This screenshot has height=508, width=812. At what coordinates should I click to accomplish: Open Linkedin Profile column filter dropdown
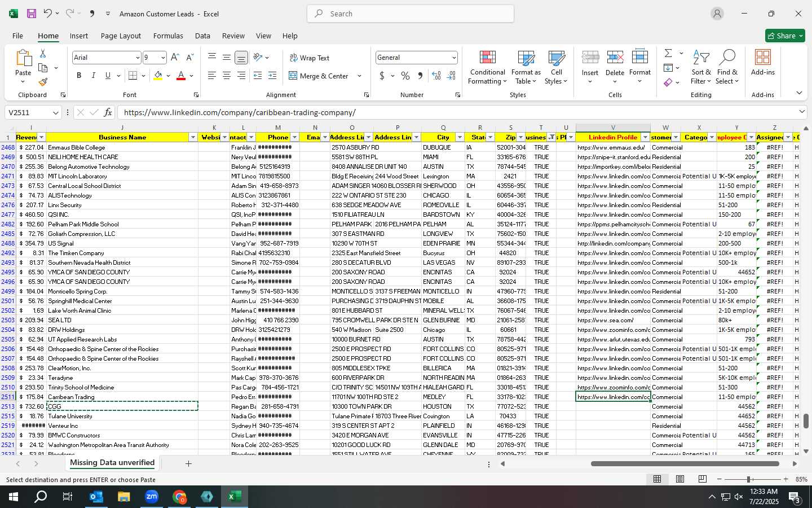tap(646, 137)
